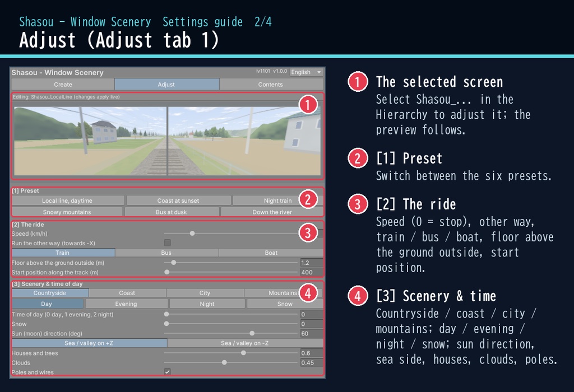Click the Start position value field showing 400
This screenshot has height=392, width=574.
311,272
